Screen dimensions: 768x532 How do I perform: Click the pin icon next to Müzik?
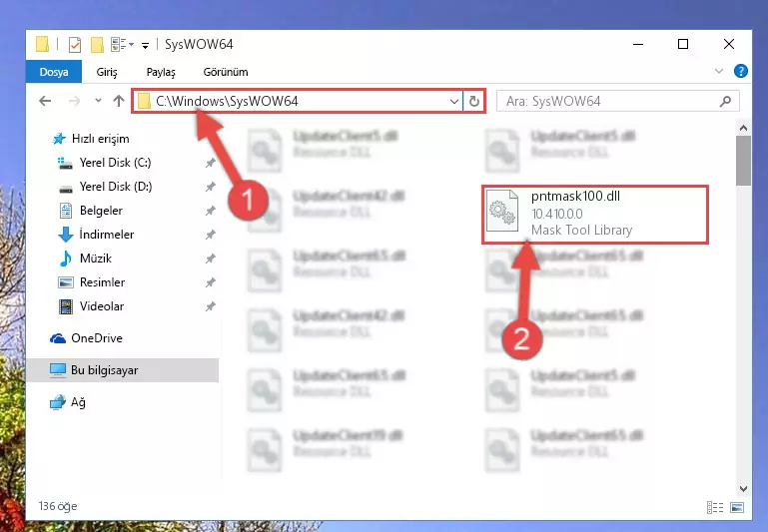click(210, 259)
